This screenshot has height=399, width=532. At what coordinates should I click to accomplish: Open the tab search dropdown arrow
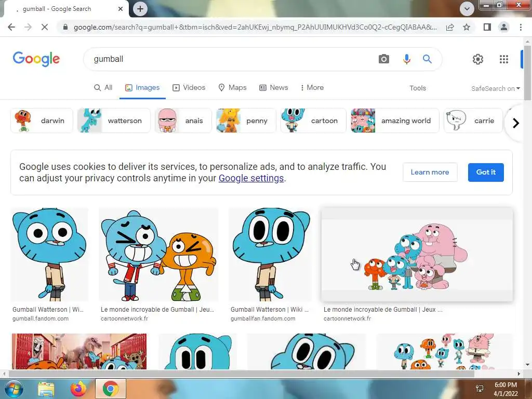point(467,9)
